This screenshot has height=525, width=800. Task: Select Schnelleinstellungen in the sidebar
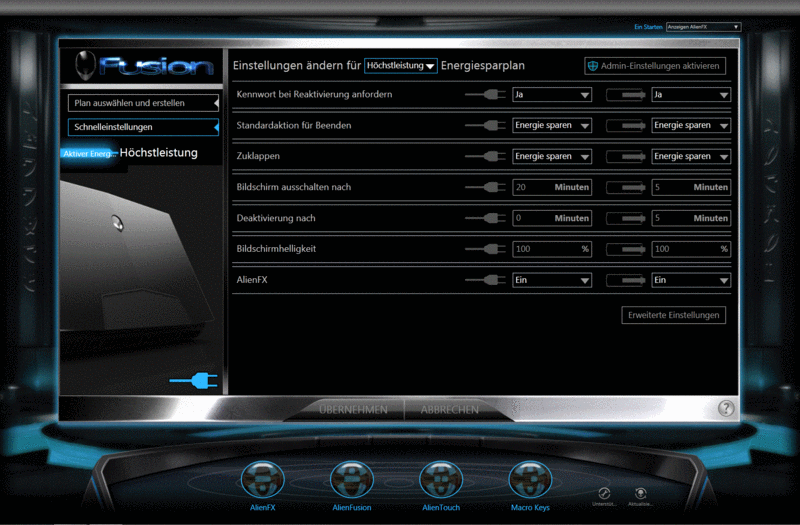pos(143,127)
